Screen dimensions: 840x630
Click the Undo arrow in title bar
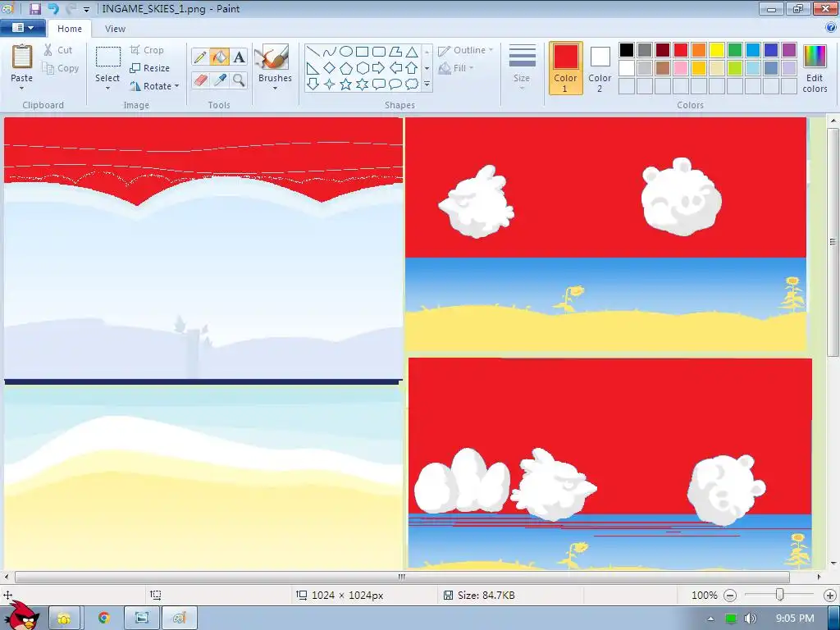tap(53, 8)
